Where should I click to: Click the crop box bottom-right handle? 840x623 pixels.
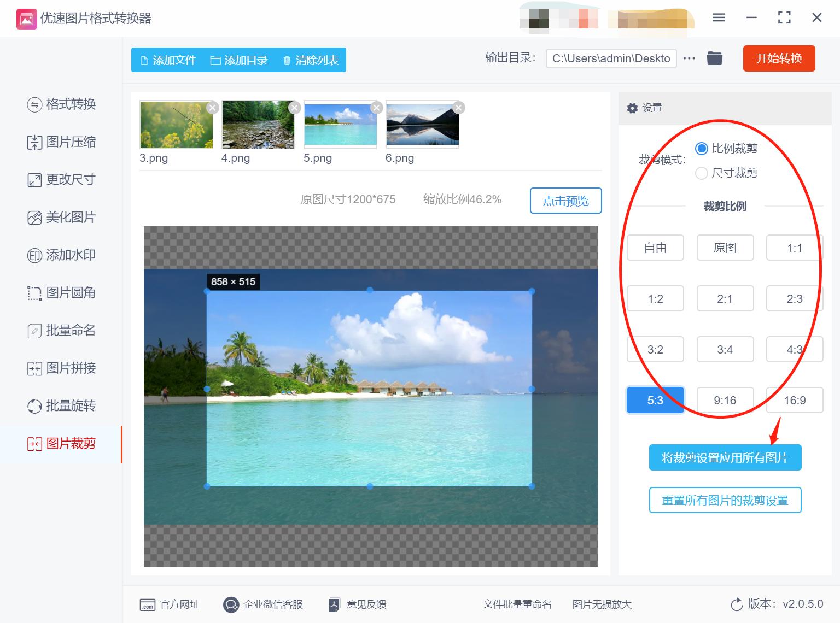532,486
